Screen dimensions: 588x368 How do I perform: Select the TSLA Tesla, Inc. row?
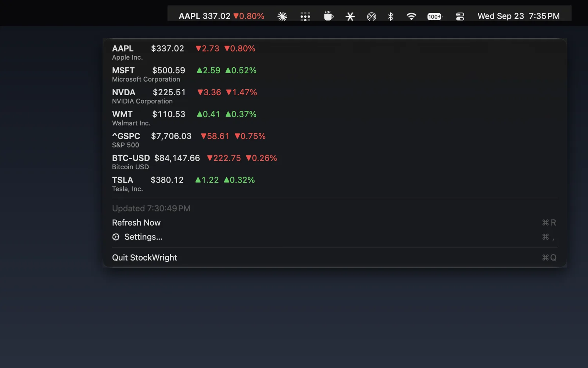334,184
